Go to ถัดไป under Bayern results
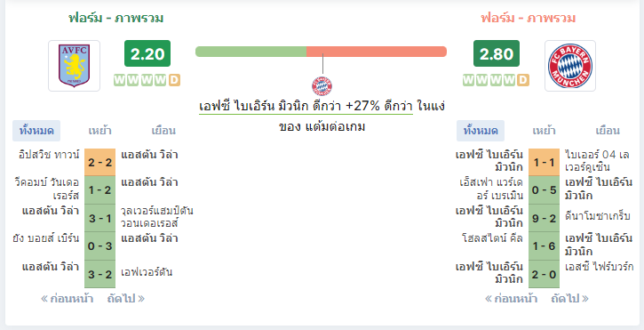Screen dimensions: 644x330 click(x=569, y=298)
